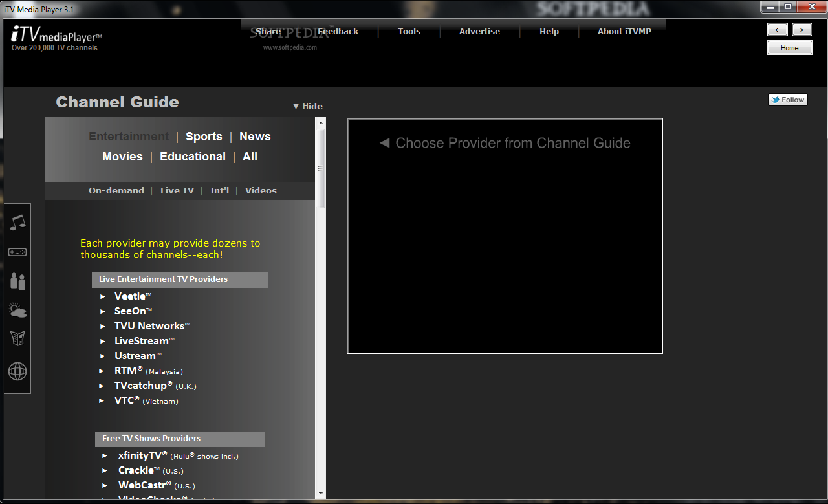Viewport: 828px width, 504px height.
Task: Click the arrow beside SeeOn
Action: [x=102, y=311]
